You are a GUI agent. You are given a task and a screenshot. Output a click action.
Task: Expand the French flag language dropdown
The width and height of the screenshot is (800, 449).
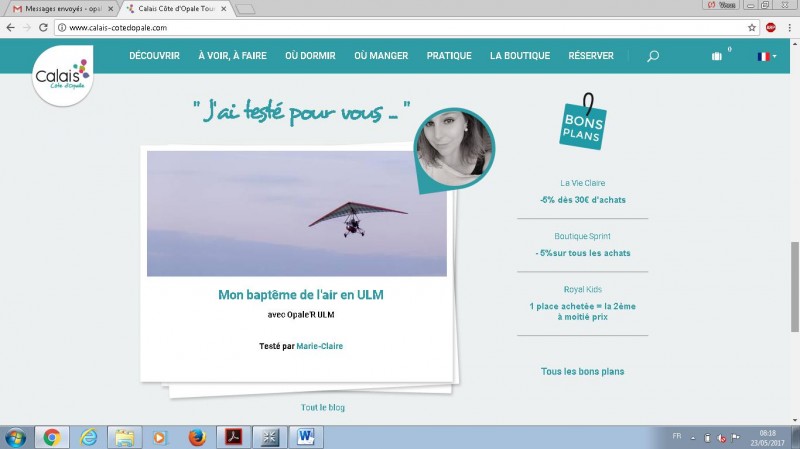766,56
